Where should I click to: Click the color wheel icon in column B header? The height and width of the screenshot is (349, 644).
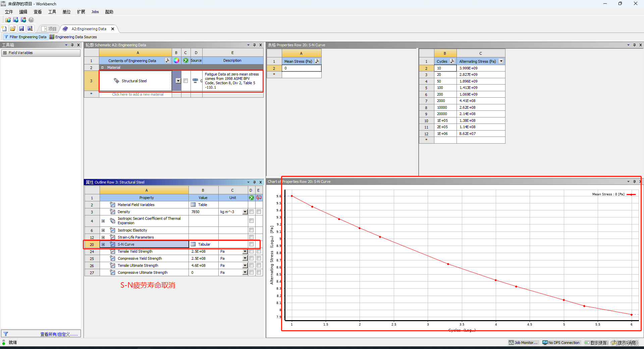pyautogui.click(x=176, y=60)
